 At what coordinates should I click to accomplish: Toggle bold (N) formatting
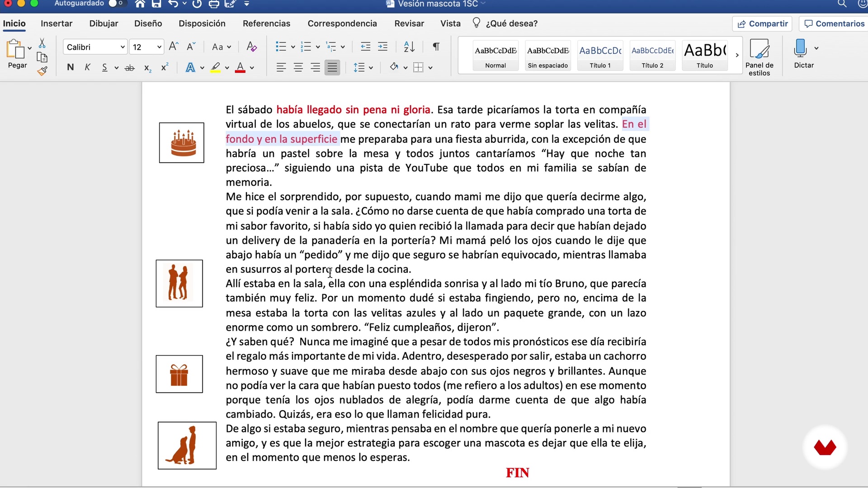point(70,68)
